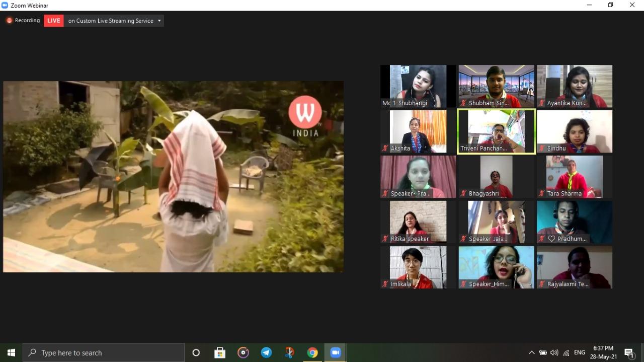
Task: Open Telegram from the taskbar
Action: tap(266, 352)
